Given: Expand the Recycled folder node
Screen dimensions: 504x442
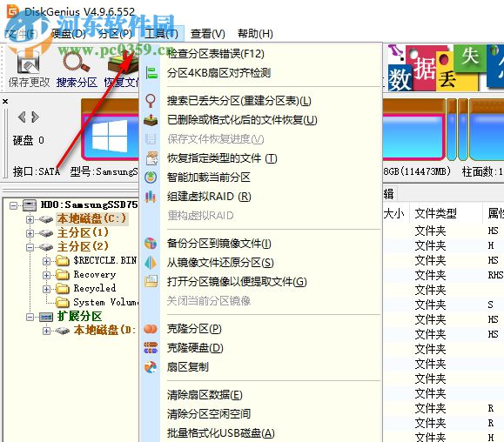Looking at the screenshot, I should point(47,289).
